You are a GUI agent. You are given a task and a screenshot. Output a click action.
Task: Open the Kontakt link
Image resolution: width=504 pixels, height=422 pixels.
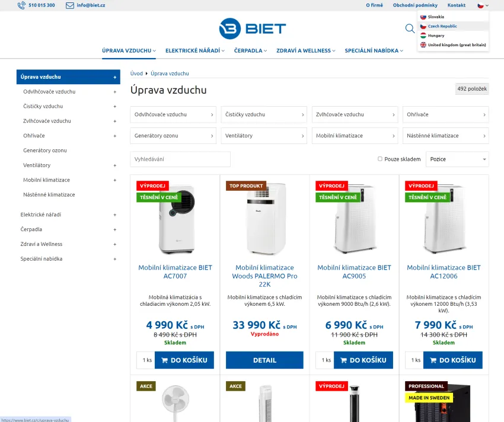click(x=457, y=5)
